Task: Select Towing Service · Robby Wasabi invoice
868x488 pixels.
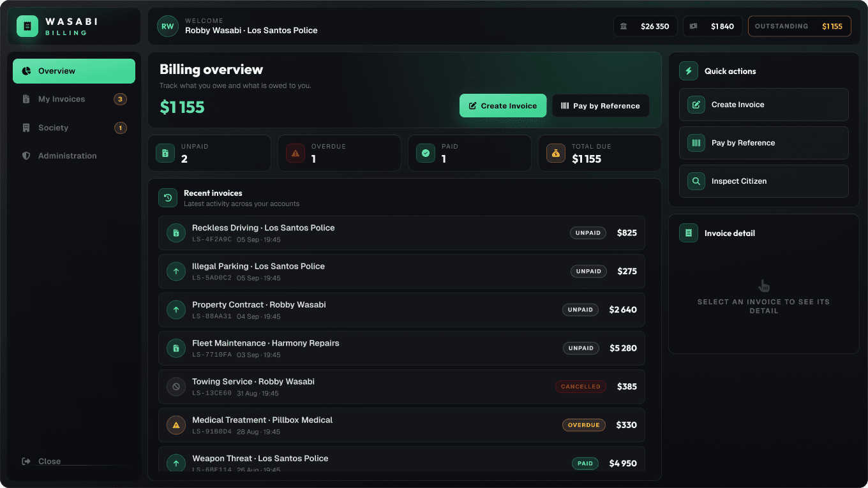Action: 401,387
